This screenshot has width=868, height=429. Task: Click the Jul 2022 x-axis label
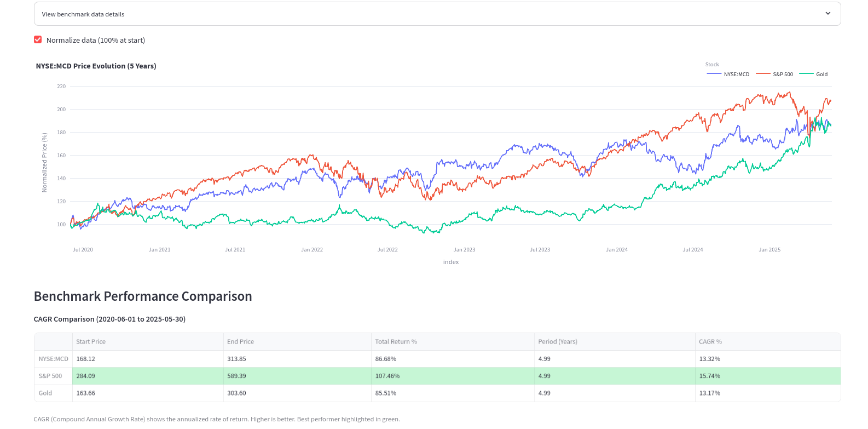click(387, 249)
